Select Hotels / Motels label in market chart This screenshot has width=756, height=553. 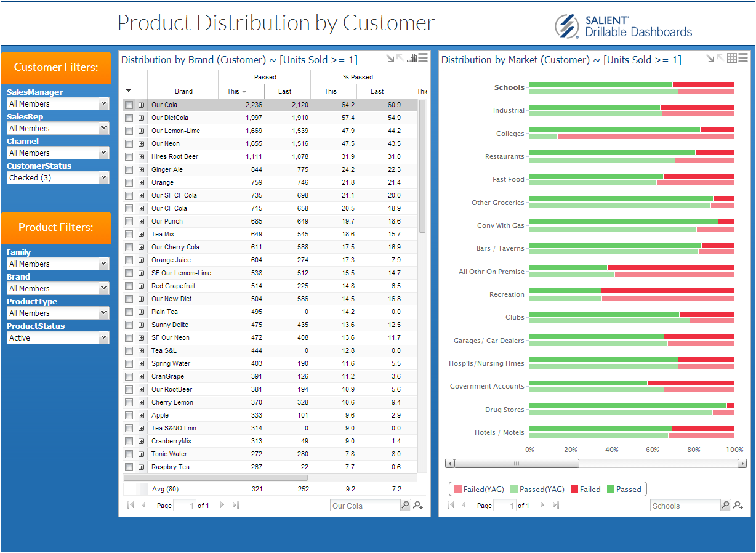pos(500,432)
